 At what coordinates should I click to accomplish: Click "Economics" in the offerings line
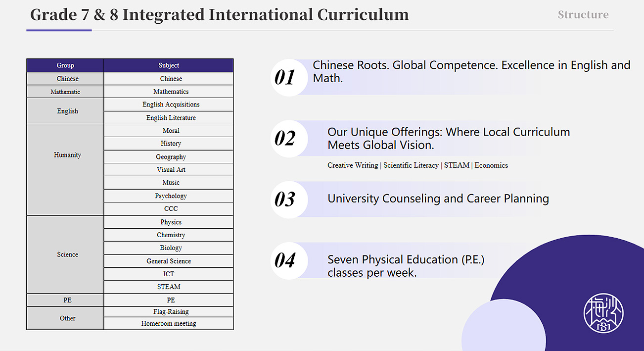[491, 165]
